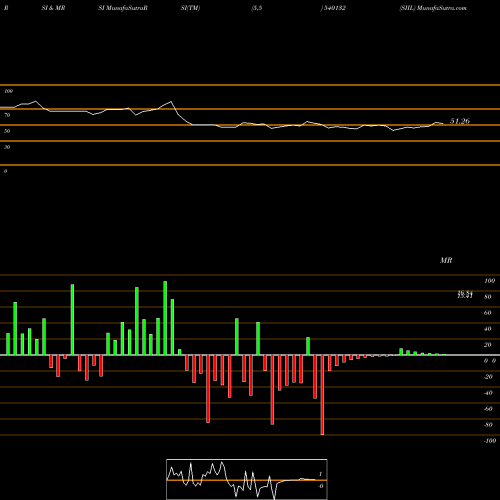Screen dimensions: 500x500
Task: Click the MR label above lower chart
Action: click(x=446, y=260)
